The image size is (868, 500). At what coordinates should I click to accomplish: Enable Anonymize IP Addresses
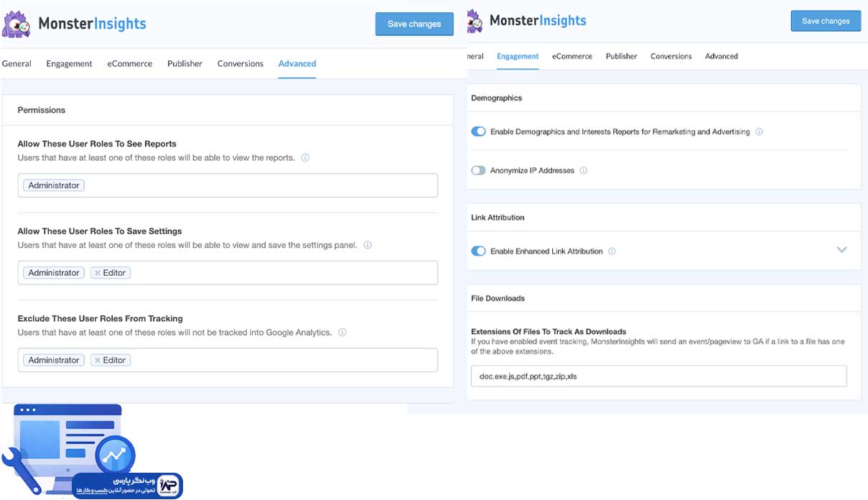pyautogui.click(x=478, y=170)
